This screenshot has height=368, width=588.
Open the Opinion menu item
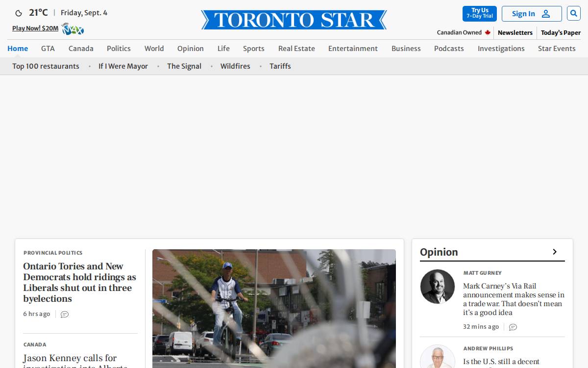tap(191, 49)
